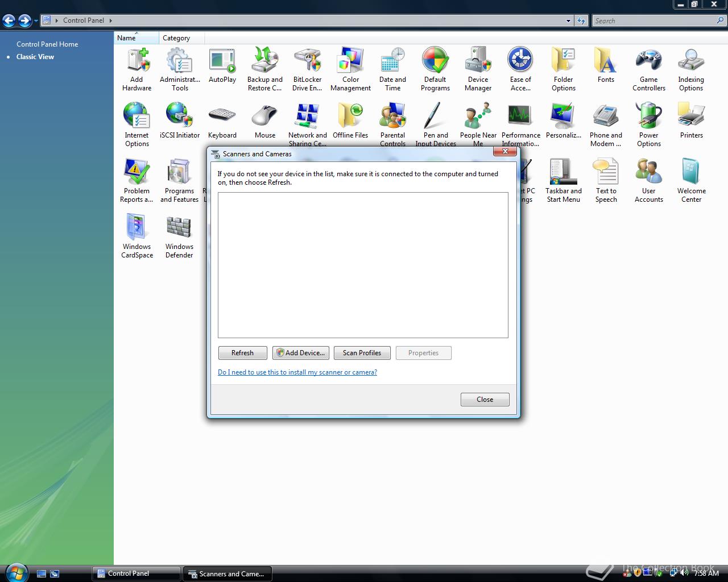Open the Keyboard settings icon

point(222,121)
